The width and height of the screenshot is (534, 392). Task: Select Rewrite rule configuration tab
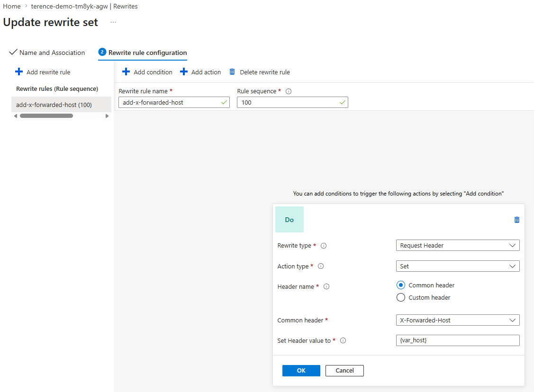click(x=142, y=53)
